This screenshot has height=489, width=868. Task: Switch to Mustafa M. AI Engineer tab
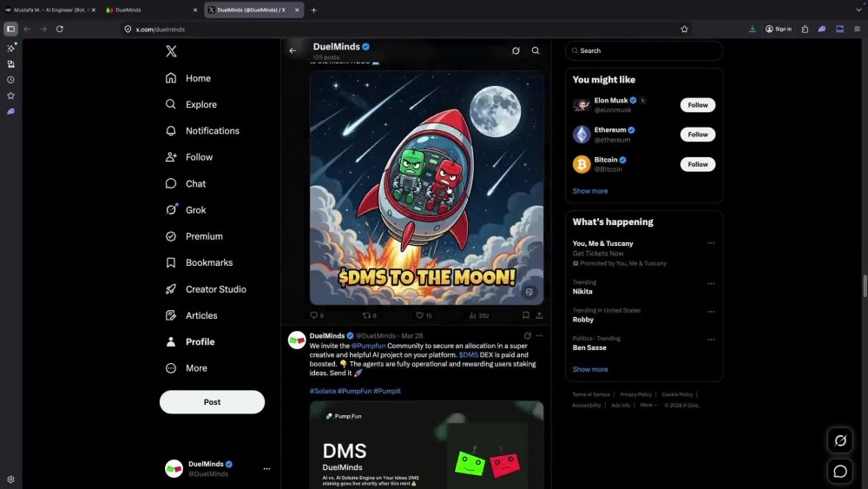point(50,10)
